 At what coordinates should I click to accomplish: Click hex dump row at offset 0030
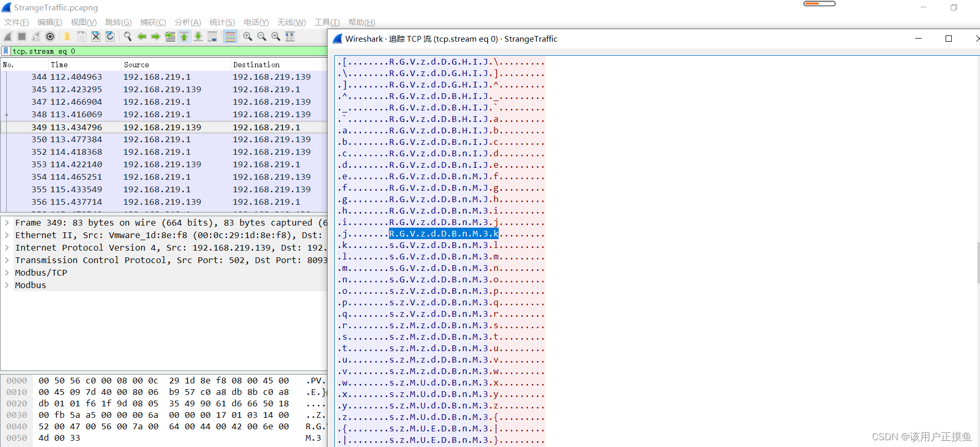pos(164,415)
